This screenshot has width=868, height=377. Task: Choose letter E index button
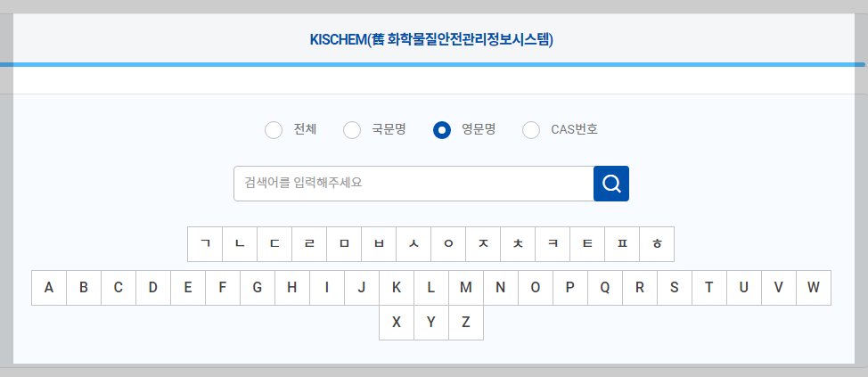coord(188,288)
